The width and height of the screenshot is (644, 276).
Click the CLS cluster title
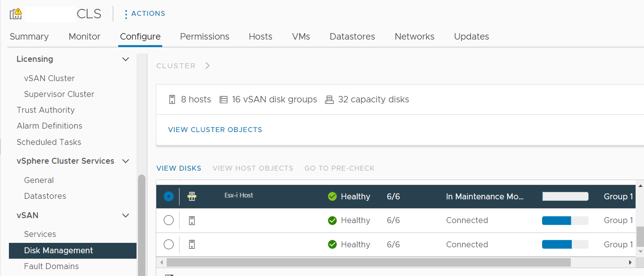[x=89, y=14]
